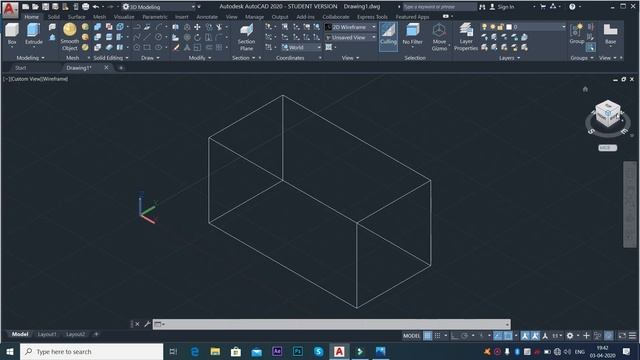Screen dimensions: 640x360
Task: Click the Plot printer icon in quick access toolbar
Action: pyautogui.click(x=85, y=7)
